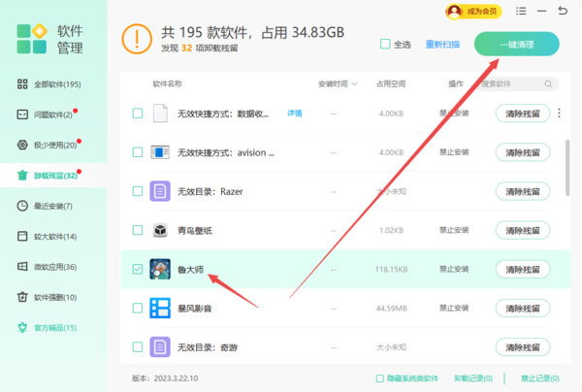
Task: Click the 占用空间 column header
Action: pos(394,84)
